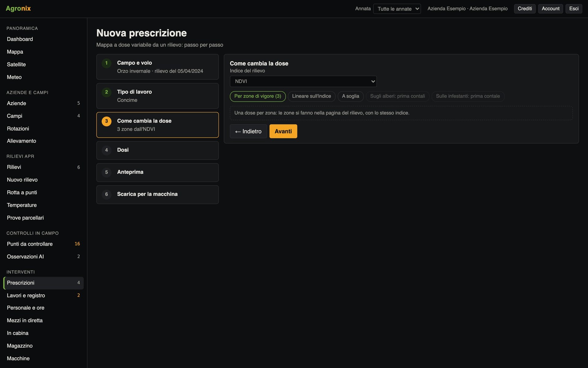Open Meteo in the sidebar
Image resolution: width=588 pixels, height=368 pixels.
[43, 77]
